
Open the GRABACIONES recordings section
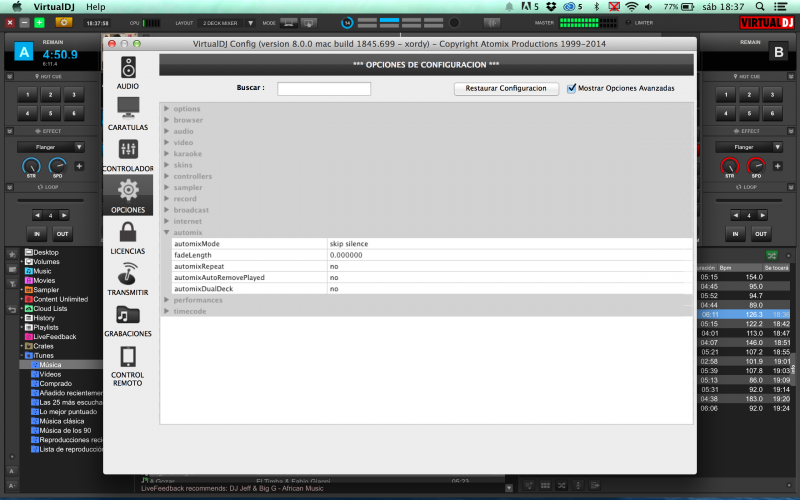(128, 320)
